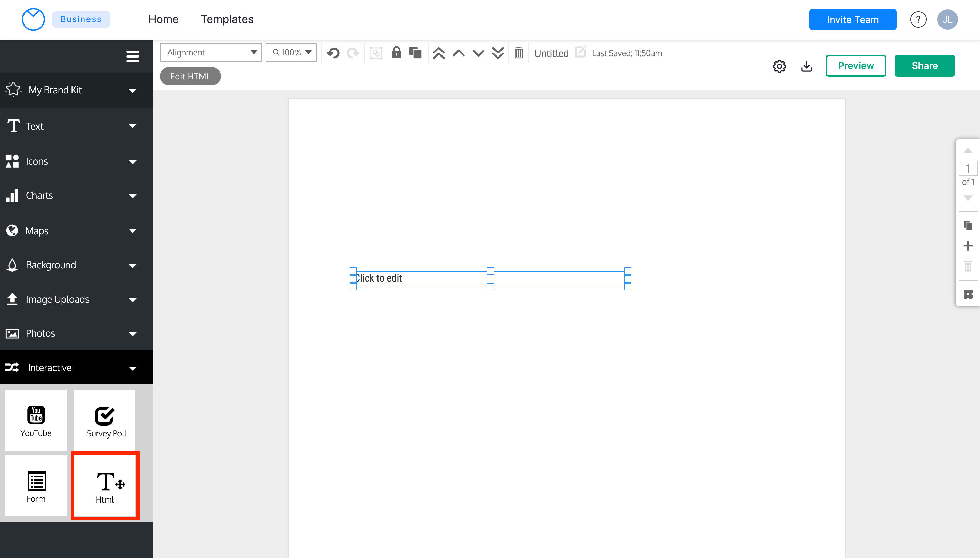Toggle the hamburger sidebar menu

pos(132,56)
